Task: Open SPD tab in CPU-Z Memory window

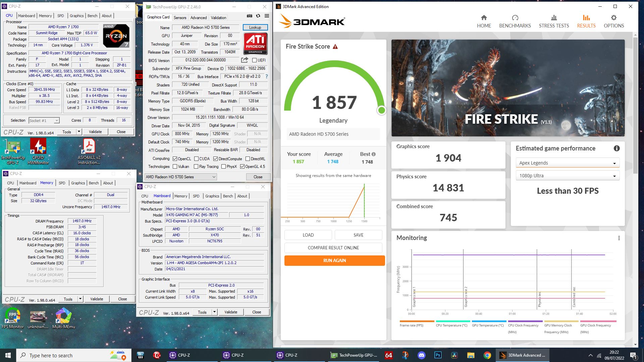Action: pos(62,183)
